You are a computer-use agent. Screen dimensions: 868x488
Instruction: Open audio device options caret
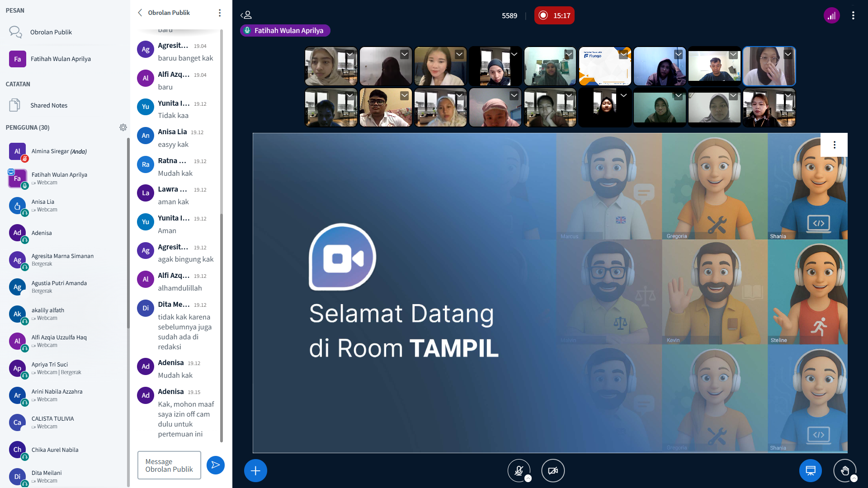(528, 479)
